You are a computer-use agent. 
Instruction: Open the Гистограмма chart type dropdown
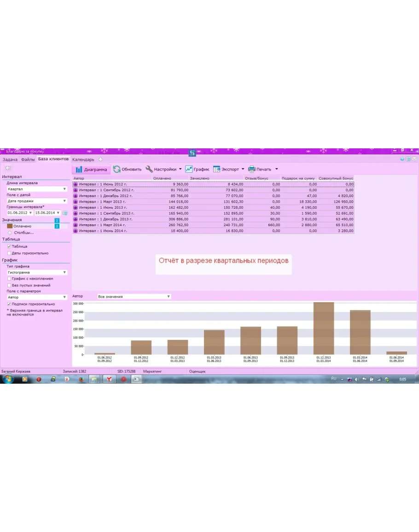[37, 273]
